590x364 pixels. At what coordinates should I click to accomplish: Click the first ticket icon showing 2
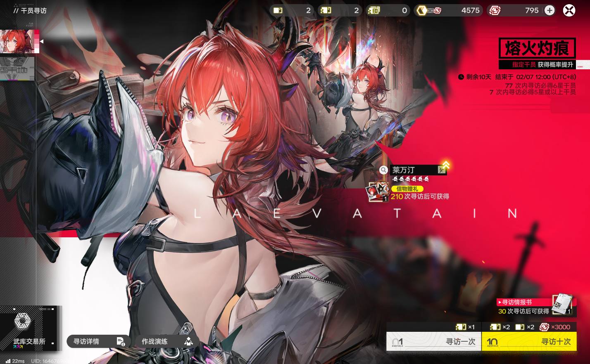(x=278, y=10)
